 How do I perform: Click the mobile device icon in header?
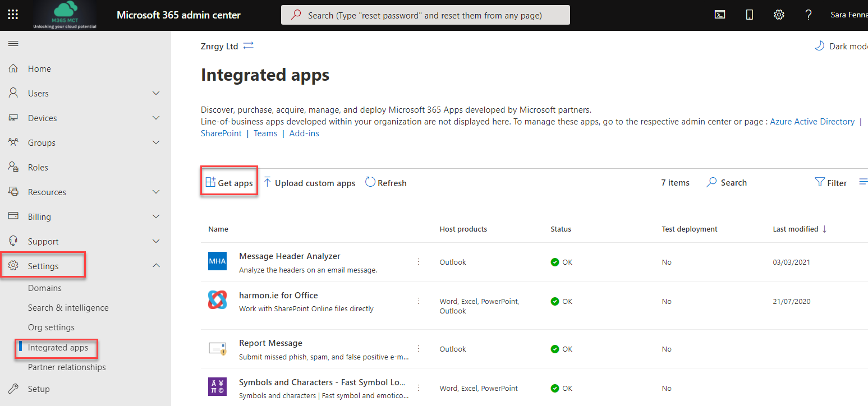(x=750, y=15)
